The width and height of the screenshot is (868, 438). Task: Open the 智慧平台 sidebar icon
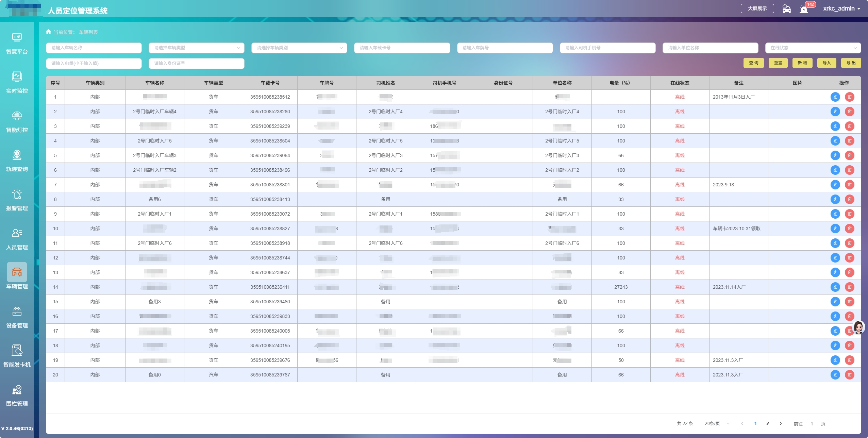[17, 37]
